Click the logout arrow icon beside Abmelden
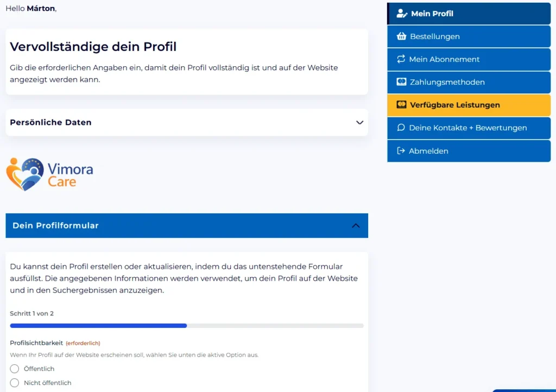 coord(401,150)
